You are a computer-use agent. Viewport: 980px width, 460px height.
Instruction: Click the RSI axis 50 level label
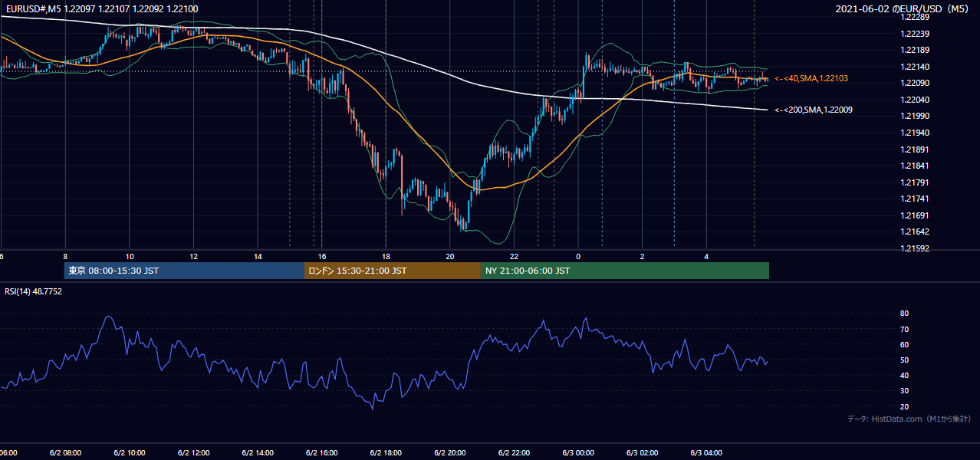tap(905, 360)
